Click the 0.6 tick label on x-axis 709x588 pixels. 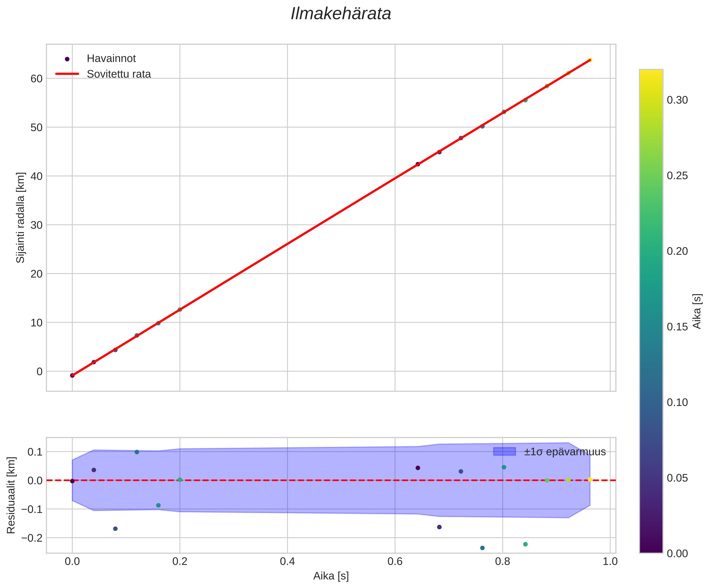(395, 561)
